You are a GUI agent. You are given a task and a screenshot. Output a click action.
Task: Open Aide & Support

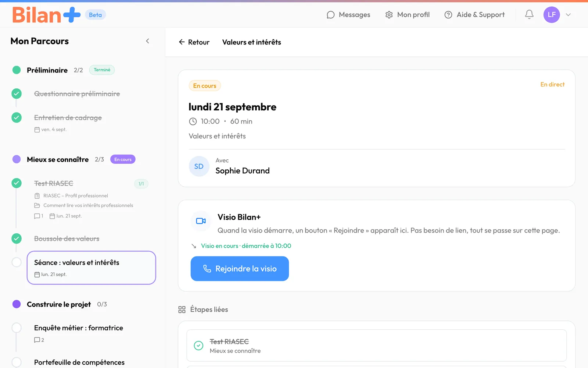coord(474,15)
